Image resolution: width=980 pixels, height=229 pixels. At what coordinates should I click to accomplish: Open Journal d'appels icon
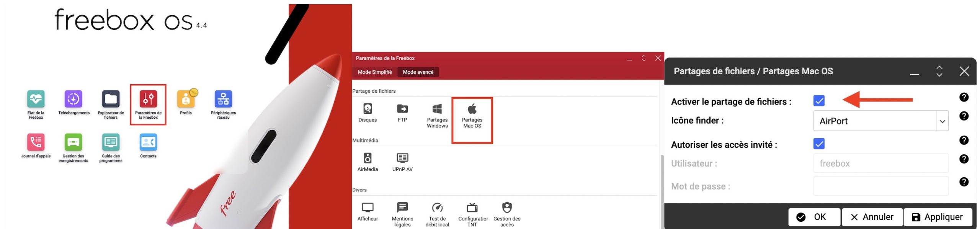[36, 142]
